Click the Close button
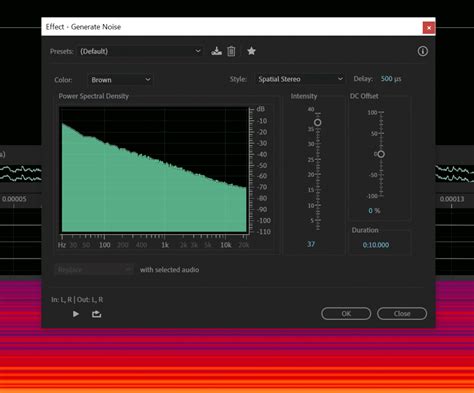 pos(402,314)
